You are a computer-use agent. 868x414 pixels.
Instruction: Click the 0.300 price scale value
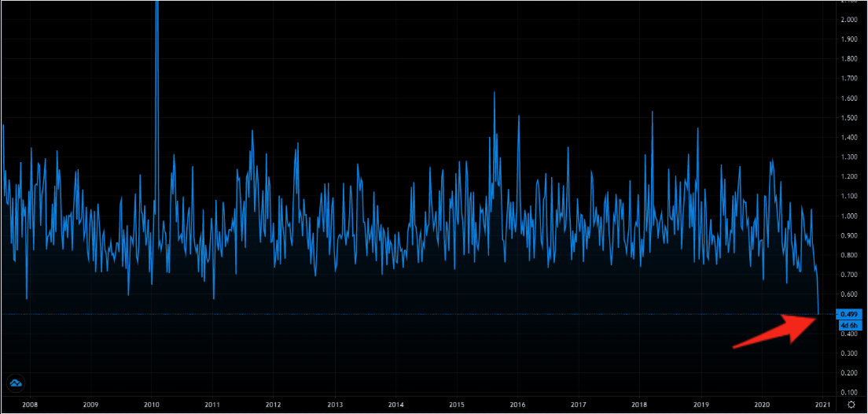point(848,353)
